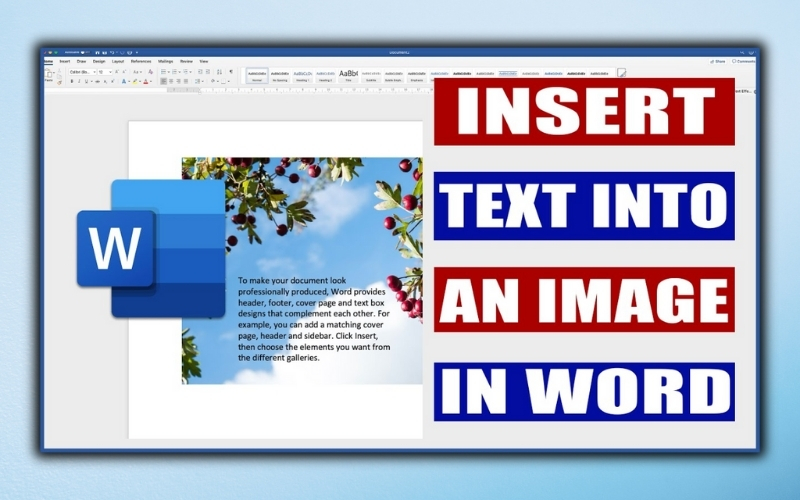Click the Increase Font Size icon
This screenshot has width=800, height=500.
[117, 72]
